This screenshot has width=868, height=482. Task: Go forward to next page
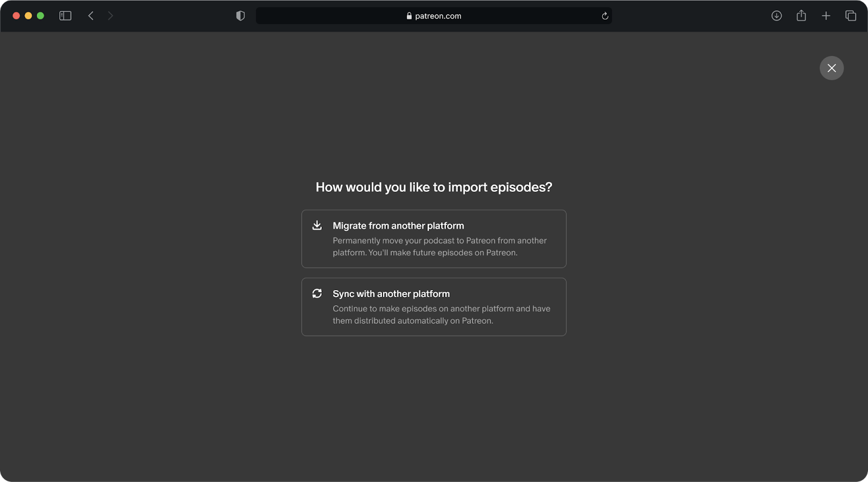point(110,16)
